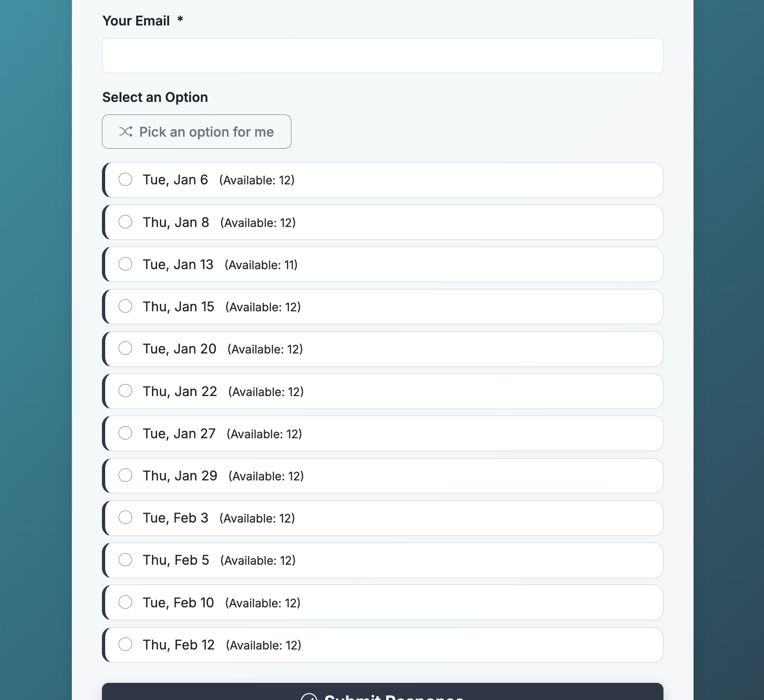
Task: Click the Tue, Jan 6 availability text
Action: tap(257, 180)
